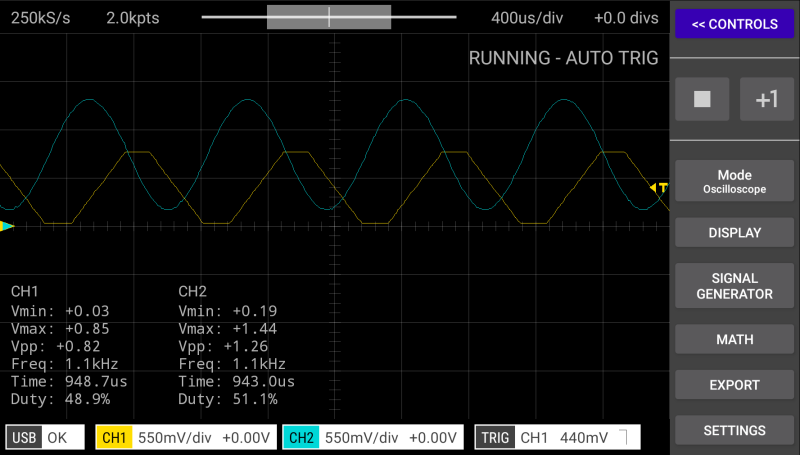
Task: Open the SETTINGS panel
Action: (x=735, y=431)
